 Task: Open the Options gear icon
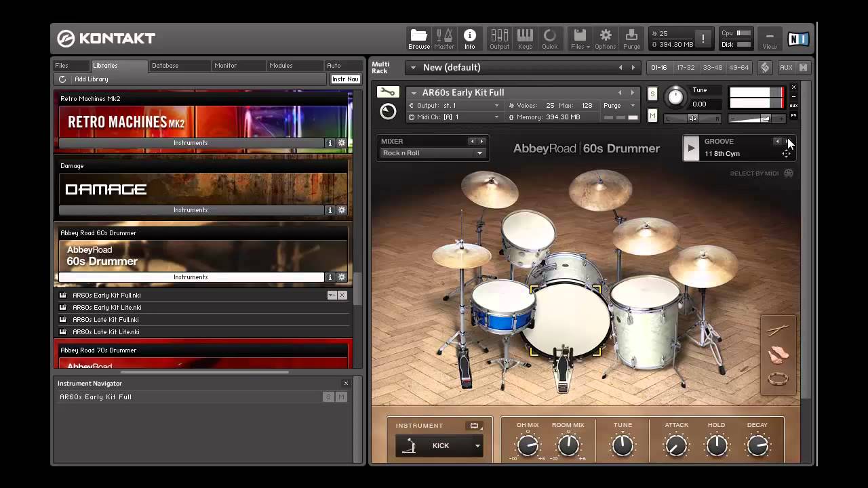coord(606,39)
